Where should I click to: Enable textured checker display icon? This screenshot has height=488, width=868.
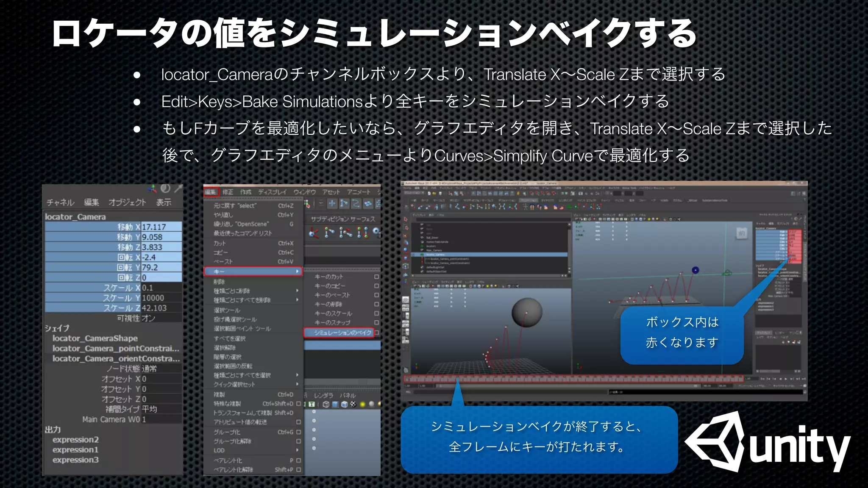(353, 404)
